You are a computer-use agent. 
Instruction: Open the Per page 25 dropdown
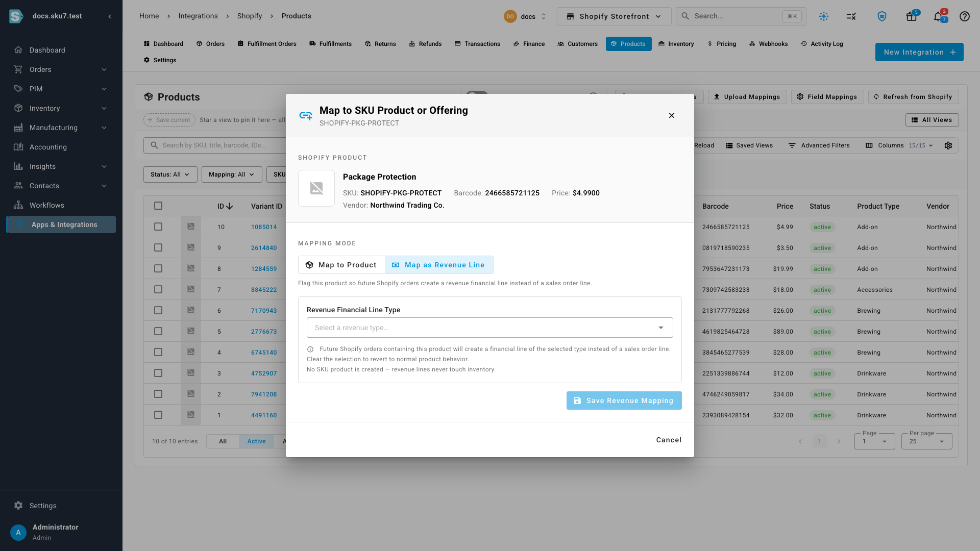(926, 441)
